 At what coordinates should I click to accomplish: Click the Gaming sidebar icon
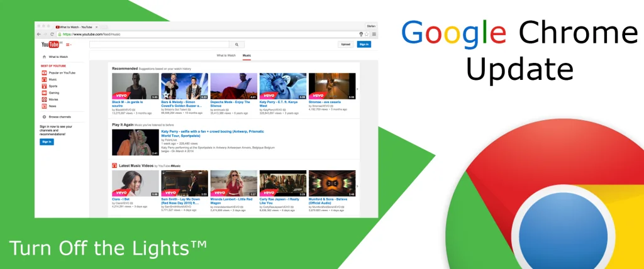coord(44,93)
